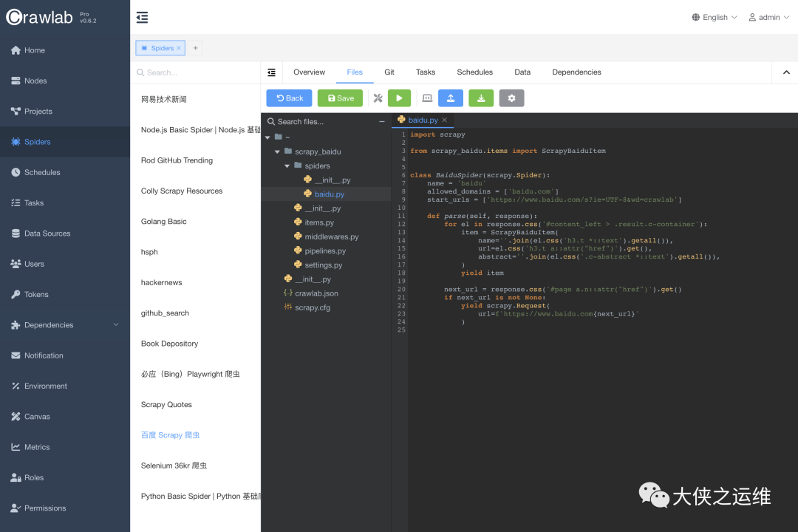Open the English language dropdown

tap(715, 17)
